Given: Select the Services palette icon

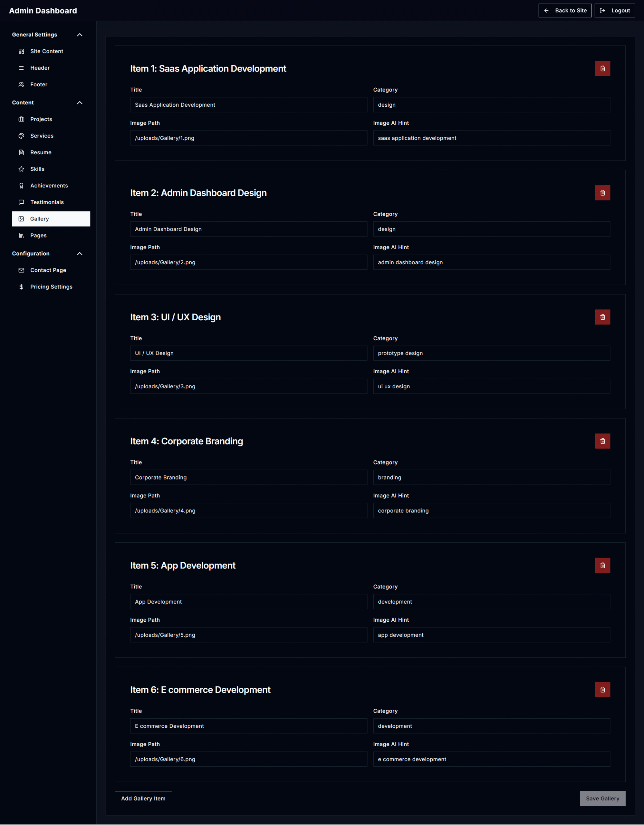Looking at the screenshot, I should click(x=22, y=136).
